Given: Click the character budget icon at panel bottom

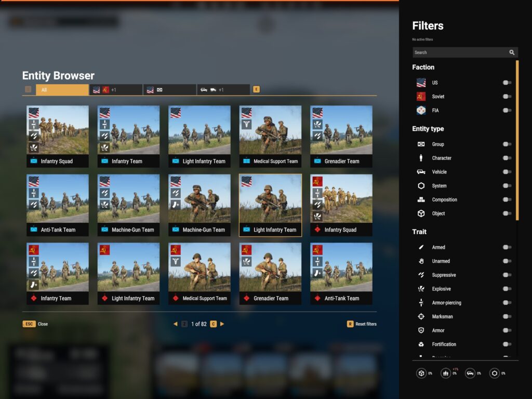Looking at the screenshot, I should [x=445, y=373].
